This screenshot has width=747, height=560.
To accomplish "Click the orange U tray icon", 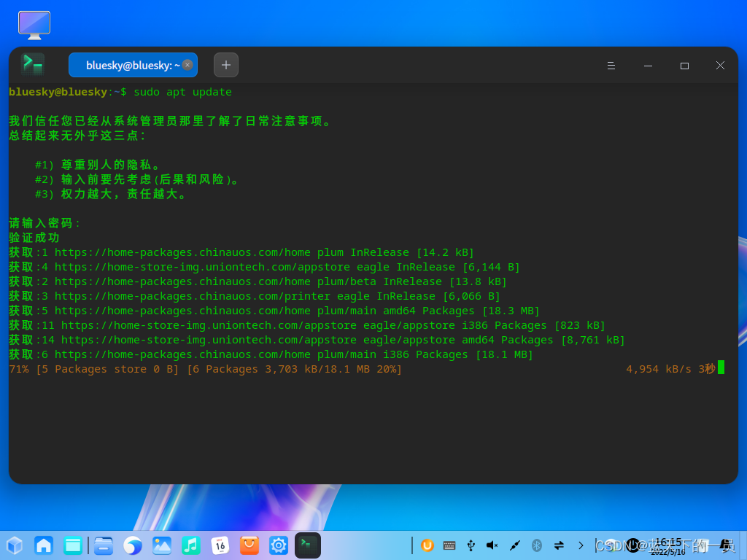I will click(x=427, y=545).
